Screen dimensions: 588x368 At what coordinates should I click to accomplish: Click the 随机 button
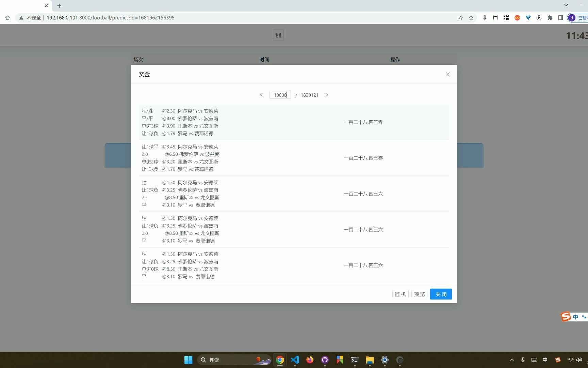(x=401, y=294)
